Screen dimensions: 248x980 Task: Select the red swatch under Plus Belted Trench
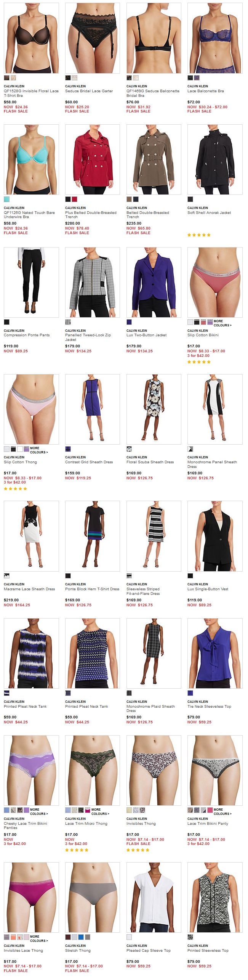[75, 199]
